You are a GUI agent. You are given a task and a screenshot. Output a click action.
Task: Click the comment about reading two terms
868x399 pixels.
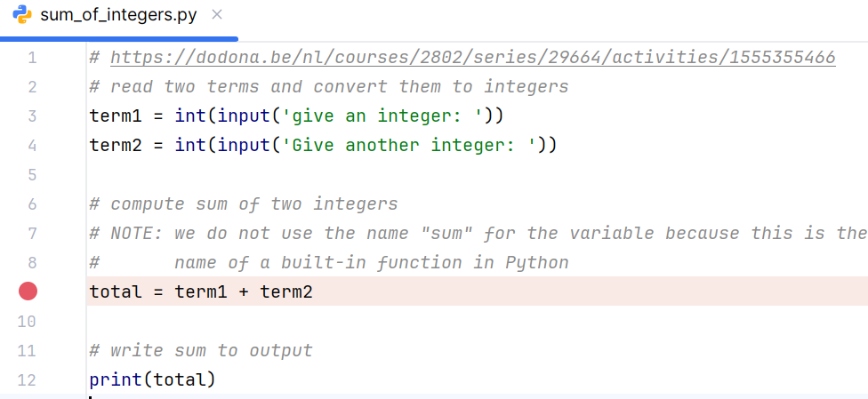tap(329, 87)
